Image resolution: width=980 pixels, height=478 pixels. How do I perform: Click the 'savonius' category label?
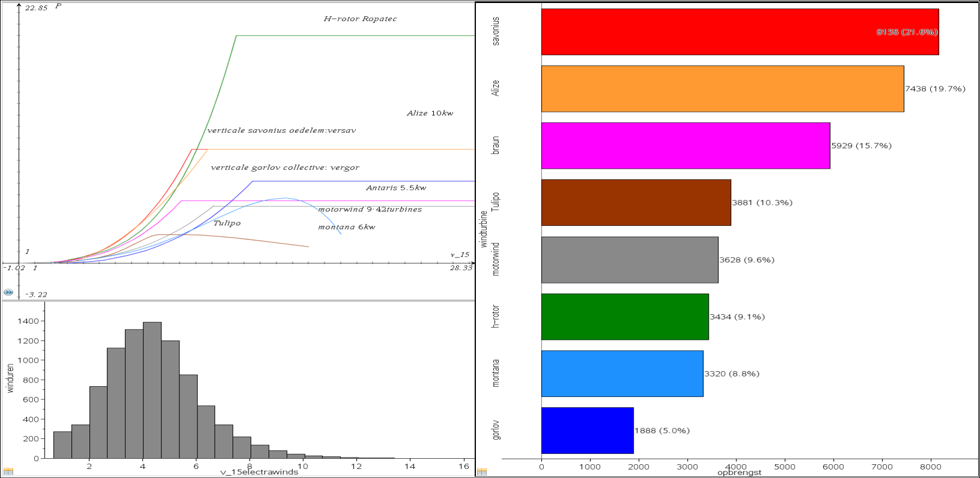pos(496,31)
